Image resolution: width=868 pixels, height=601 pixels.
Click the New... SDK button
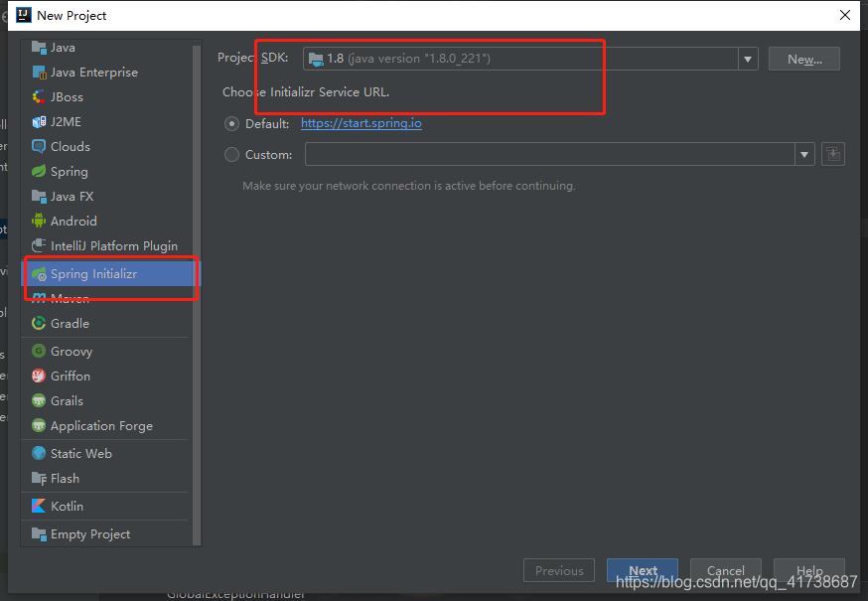coord(804,60)
